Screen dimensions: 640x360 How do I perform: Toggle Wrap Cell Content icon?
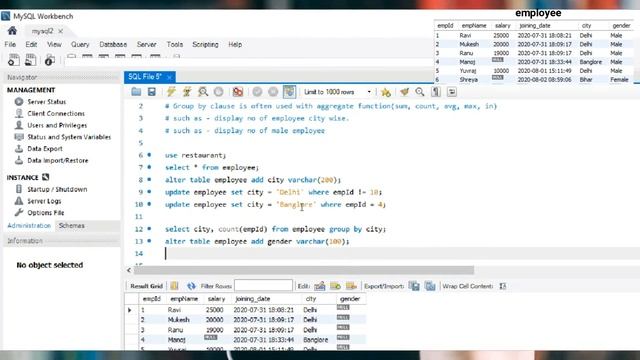coord(502,286)
